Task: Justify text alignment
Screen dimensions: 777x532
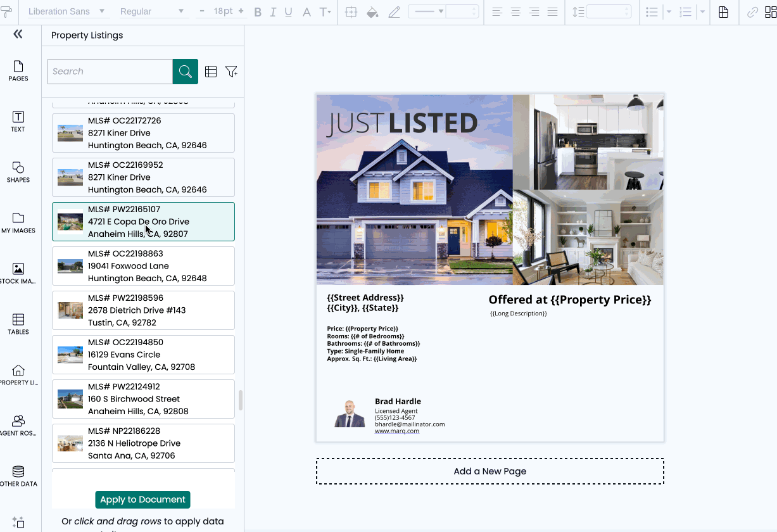Action: pyautogui.click(x=553, y=12)
